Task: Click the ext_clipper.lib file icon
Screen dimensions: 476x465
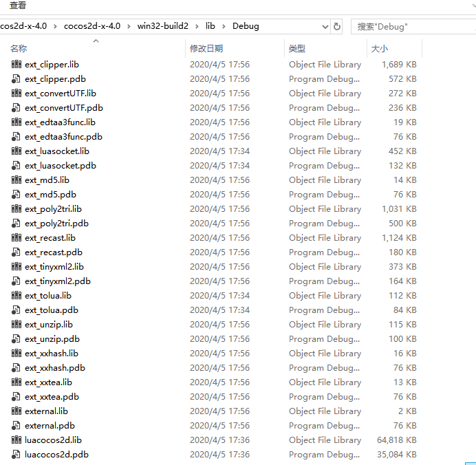Action: click(x=16, y=65)
